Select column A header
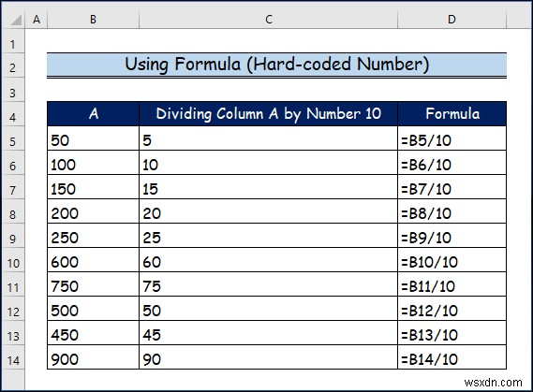Image resolution: width=533 pixels, height=392 pixels. [37, 20]
